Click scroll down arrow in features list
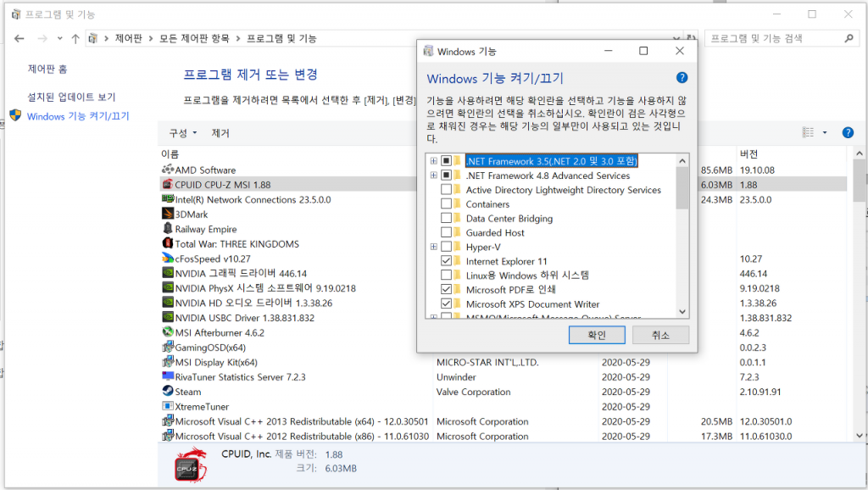868x490 pixels. 682,312
